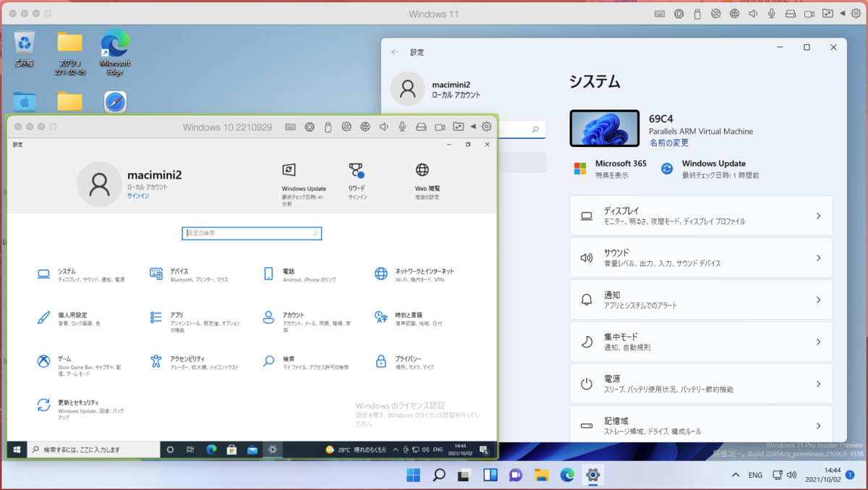
Task: Click CPU icon in Windows 10 Parallels toolbar
Action: pos(309,127)
